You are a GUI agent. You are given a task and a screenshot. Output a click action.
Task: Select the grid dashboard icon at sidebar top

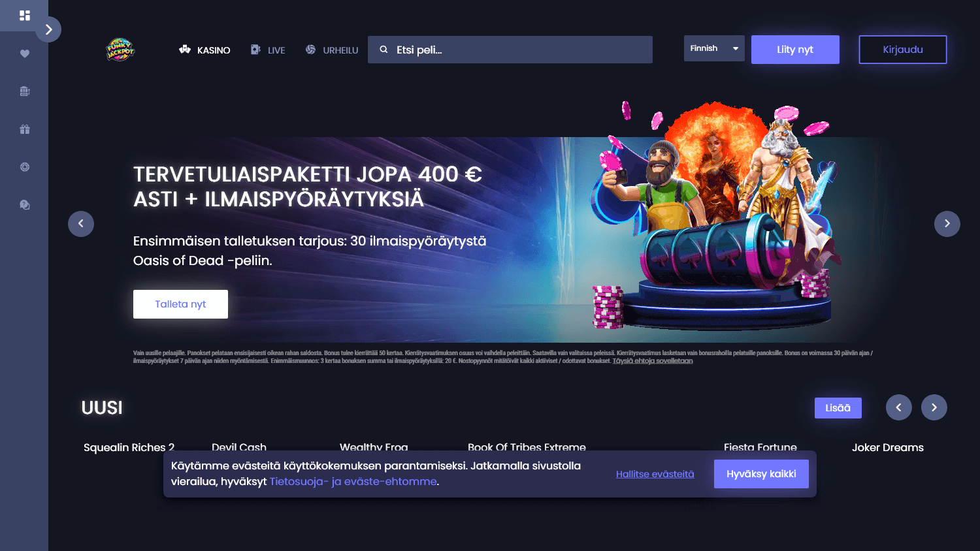(x=24, y=14)
